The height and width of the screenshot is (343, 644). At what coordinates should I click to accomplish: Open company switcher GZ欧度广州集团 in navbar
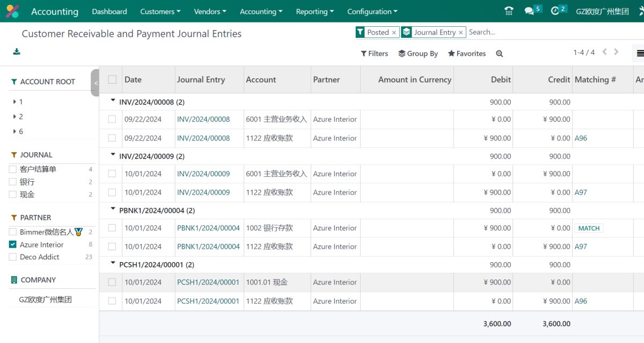(x=602, y=11)
